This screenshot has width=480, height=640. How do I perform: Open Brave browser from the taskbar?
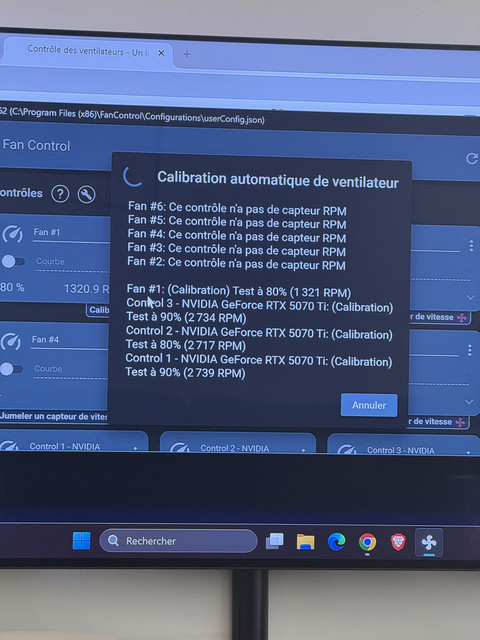tap(398, 542)
